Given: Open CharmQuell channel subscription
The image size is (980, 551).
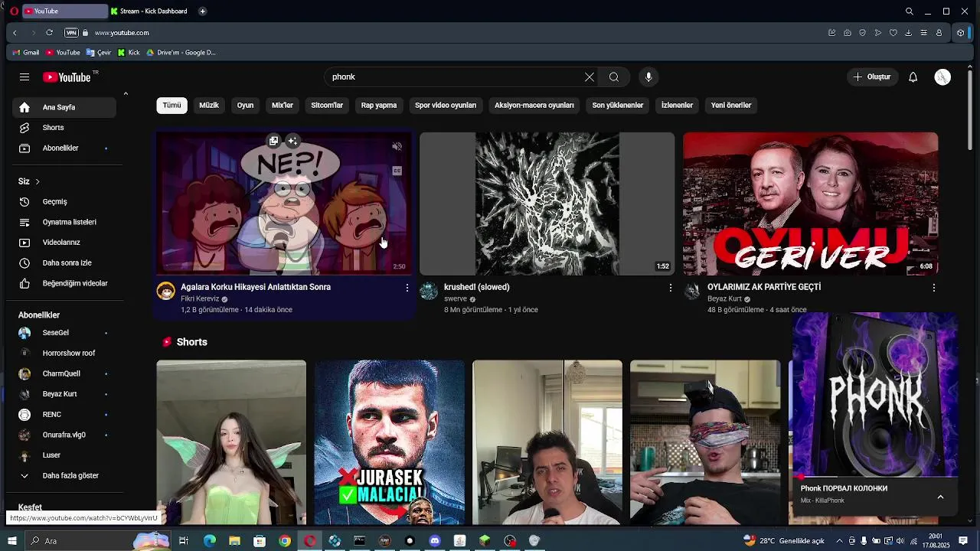Looking at the screenshot, I should tap(64, 373).
